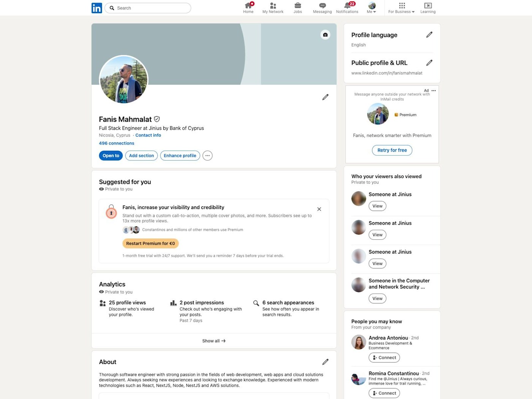Open the Open to dropdown button
Image resolution: width=532 pixels, height=399 pixels.
[111, 155]
